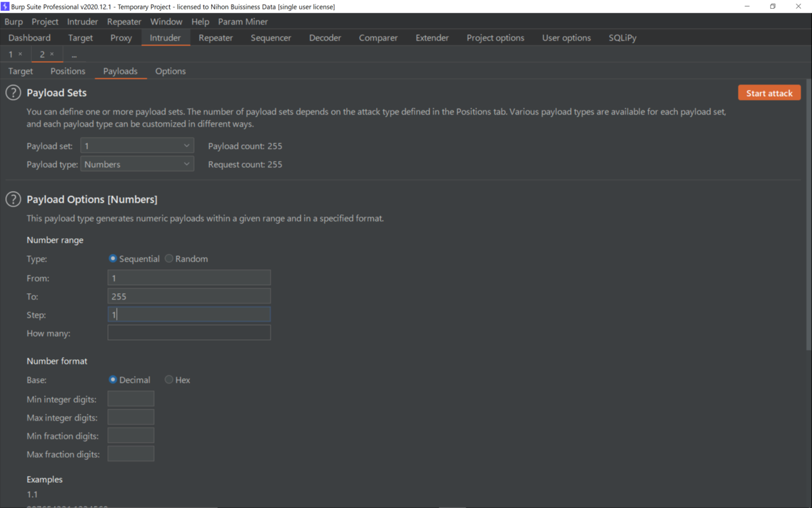This screenshot has height=508, width=812.
Task: Open the Payload type dropdown
Action: (137, 164)
